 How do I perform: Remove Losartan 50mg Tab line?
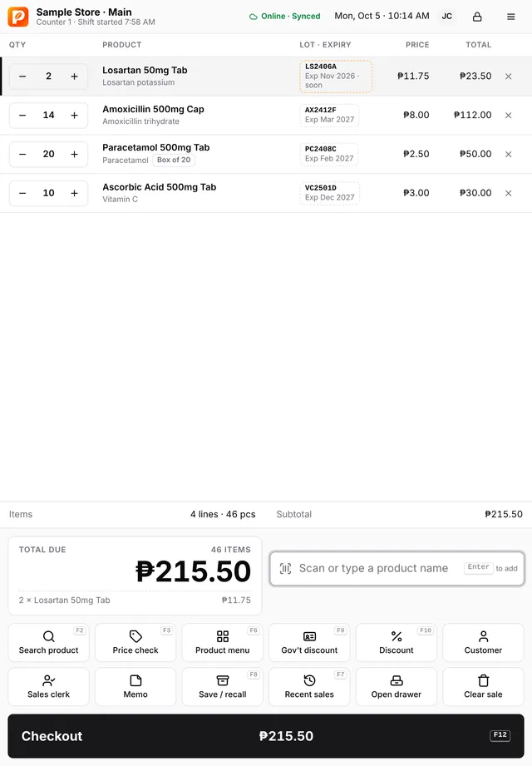[x=508, y=77]
